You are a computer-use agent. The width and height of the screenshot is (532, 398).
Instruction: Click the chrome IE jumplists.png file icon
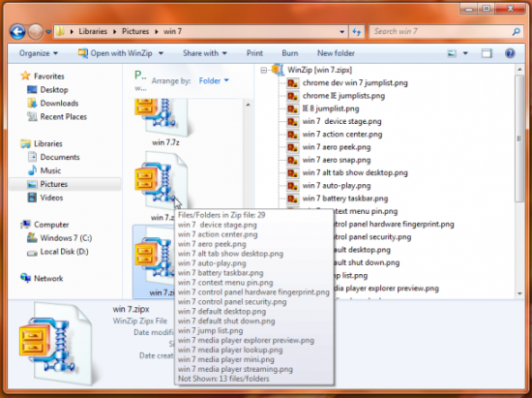[292, 96]
